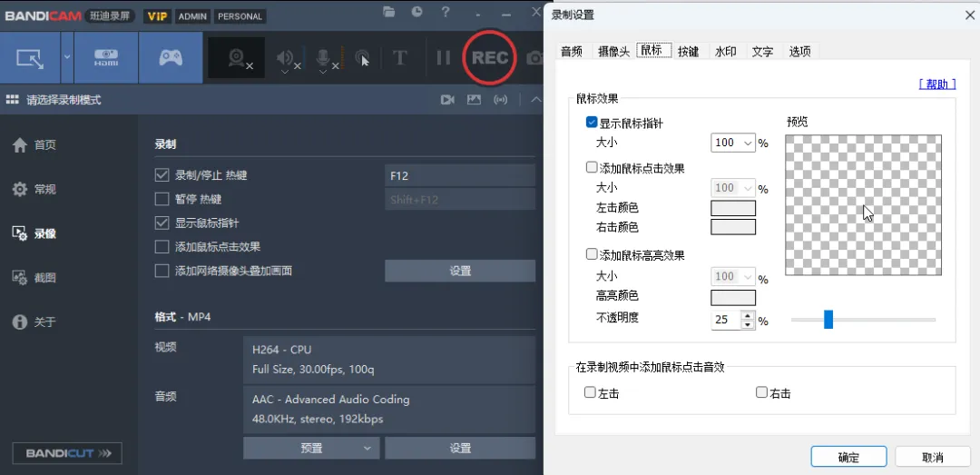The image size is (980, 475).
Task: Click the 取消 cancel button
Action: [x=933, y=457]
